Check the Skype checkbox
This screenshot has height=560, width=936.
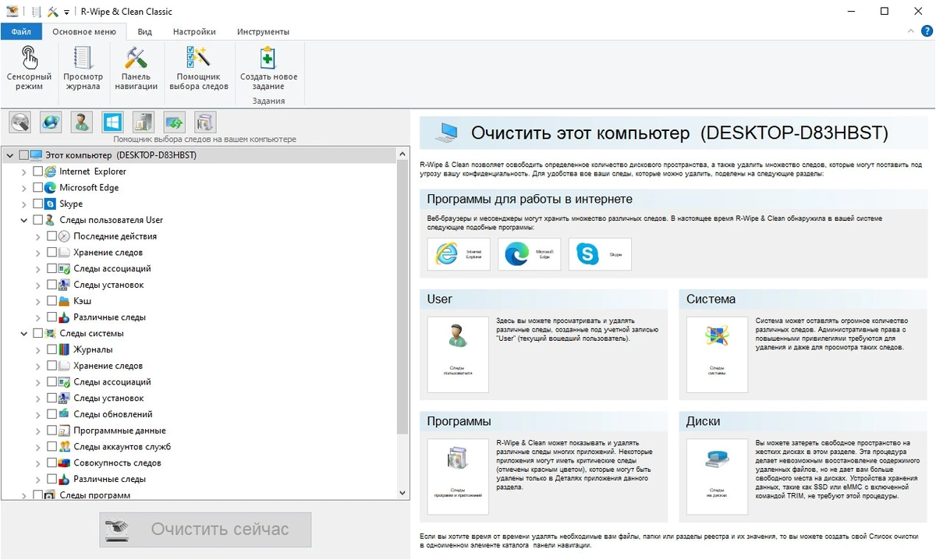coord(37,204)
